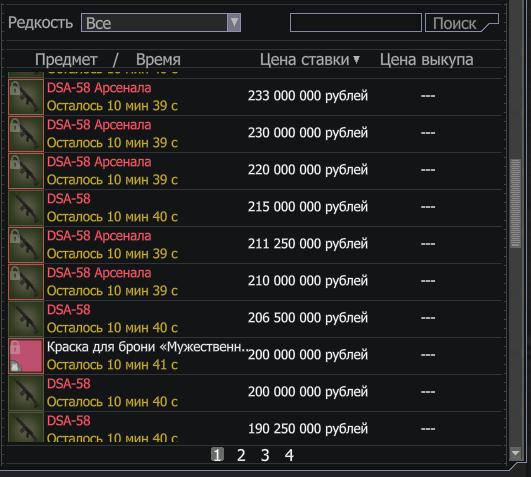Select the DSA-58 rifle icon priced 215 000 000
The image size is (531, 477).
(x=26, y=208)
